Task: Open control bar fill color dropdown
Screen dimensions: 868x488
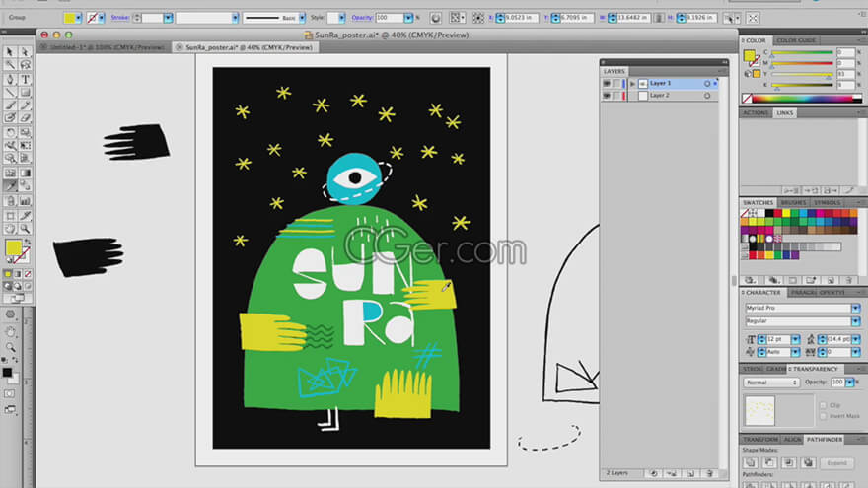Action: (x=78, y=19)
